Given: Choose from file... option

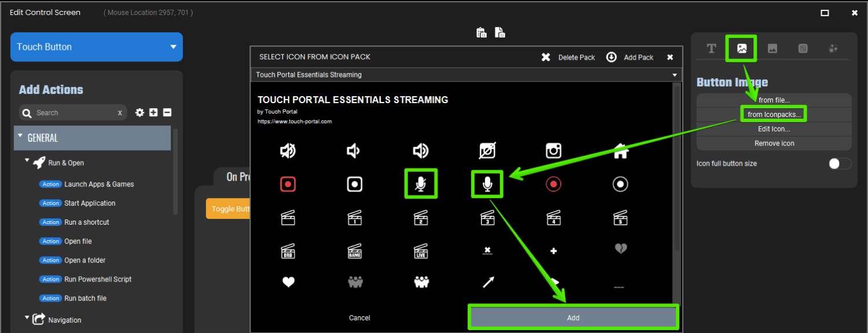Looking at the screenshot, I should (x=774, y=100).
